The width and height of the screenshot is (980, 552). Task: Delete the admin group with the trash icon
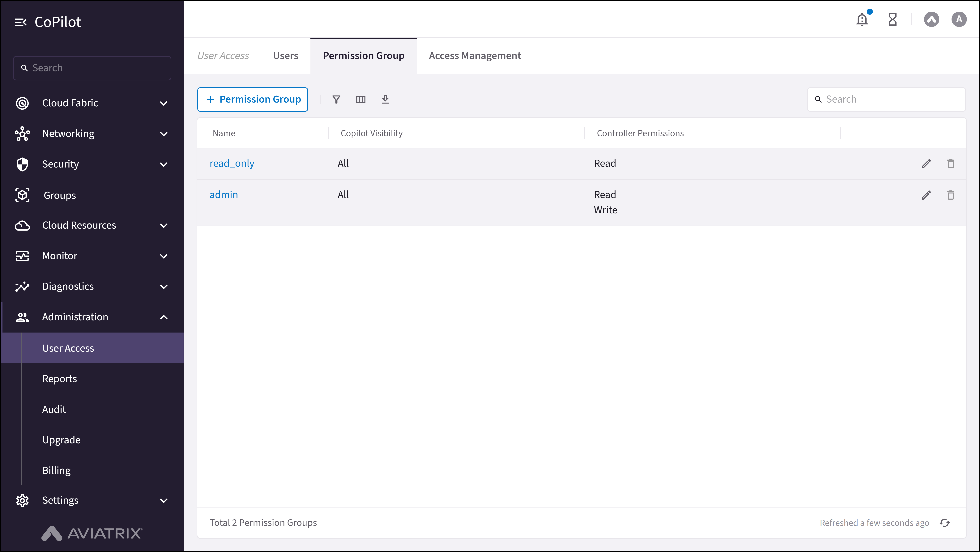coord(951,195)
